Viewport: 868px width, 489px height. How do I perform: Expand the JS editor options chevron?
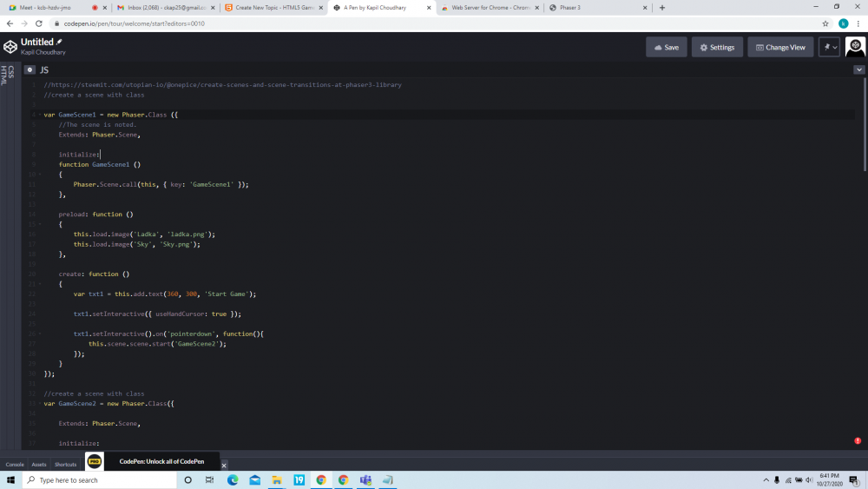coord(858,69)
